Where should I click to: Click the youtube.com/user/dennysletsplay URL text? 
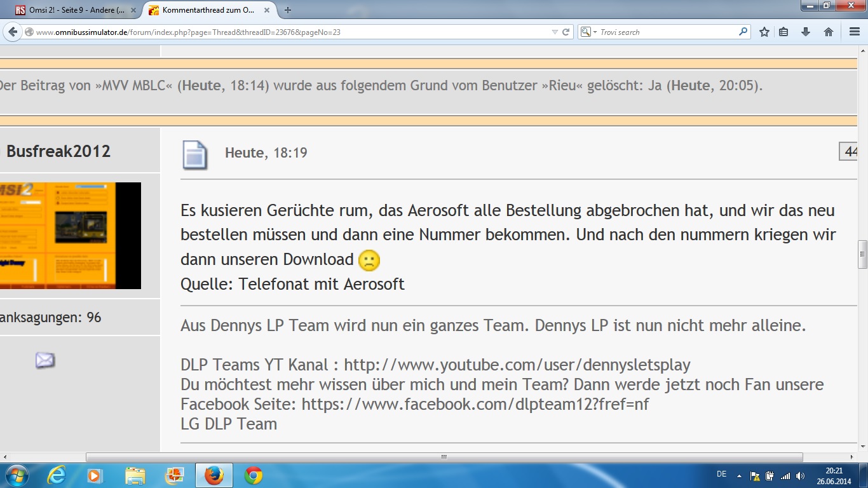click(x=517, y=365)
